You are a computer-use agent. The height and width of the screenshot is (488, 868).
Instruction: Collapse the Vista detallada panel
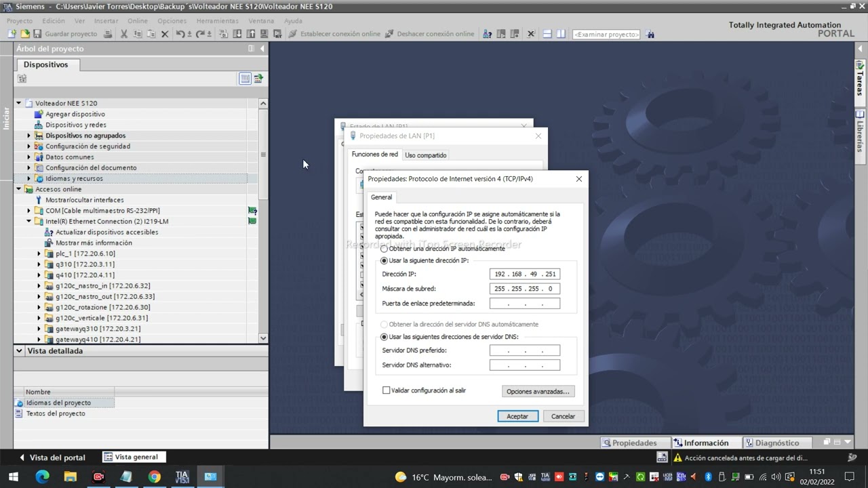pyautogui.click(x=19, y=351)
